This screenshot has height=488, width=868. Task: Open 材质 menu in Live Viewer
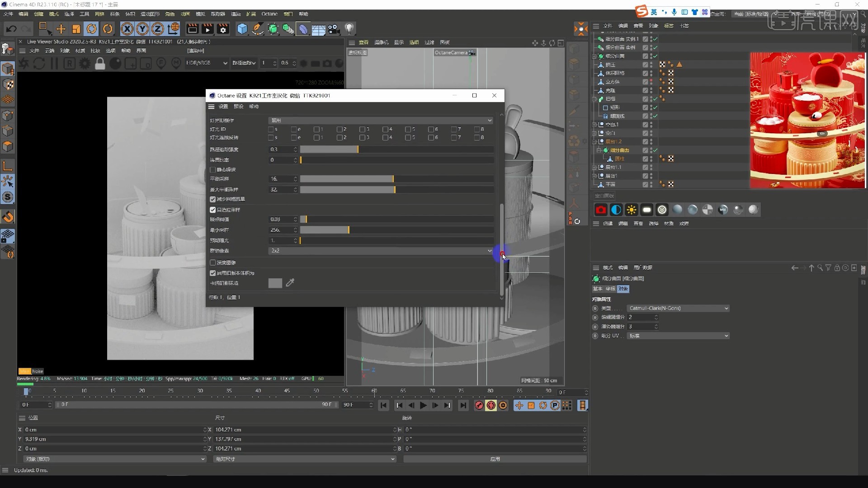coord(80,51)
